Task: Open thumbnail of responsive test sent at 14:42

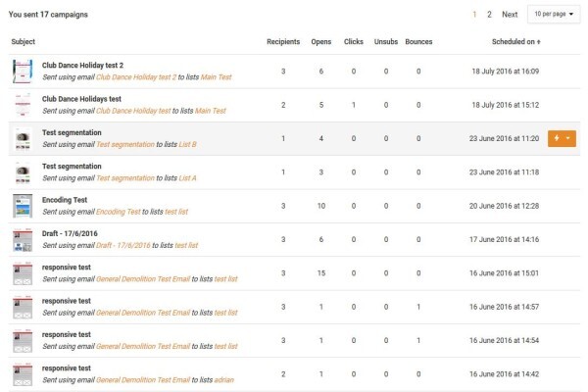Action: click(23, 374)
